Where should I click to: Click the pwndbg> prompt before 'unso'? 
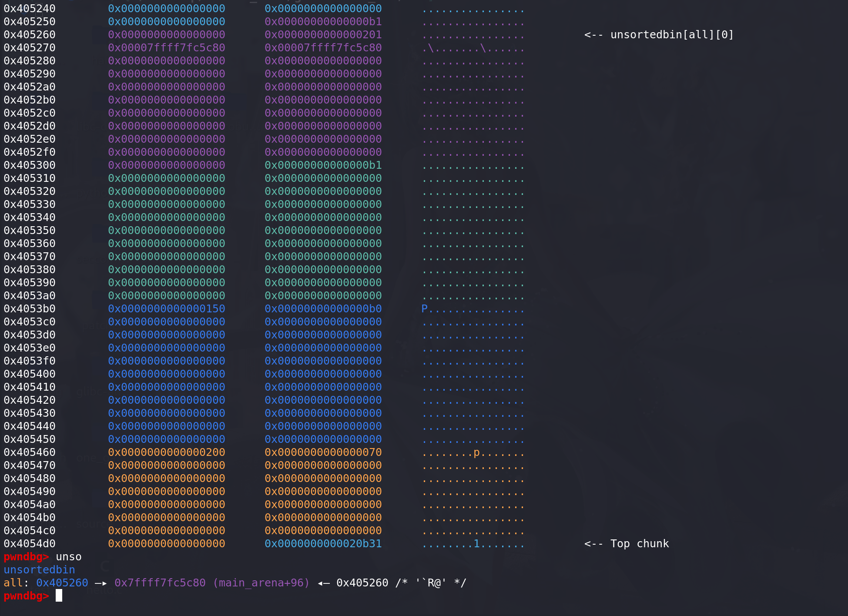(26, 557)
